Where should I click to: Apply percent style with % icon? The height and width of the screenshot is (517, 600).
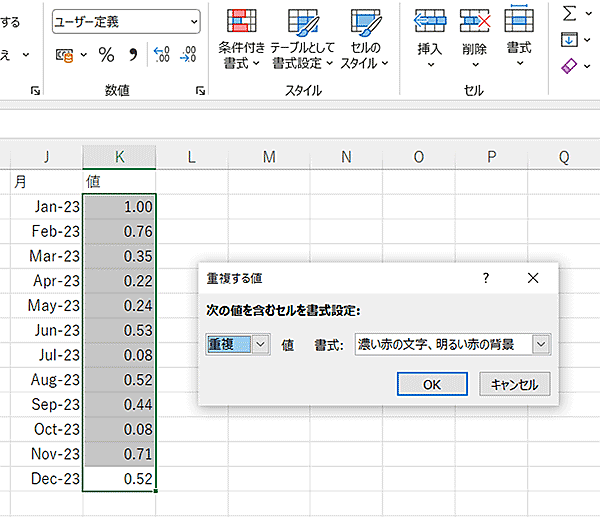106,55
